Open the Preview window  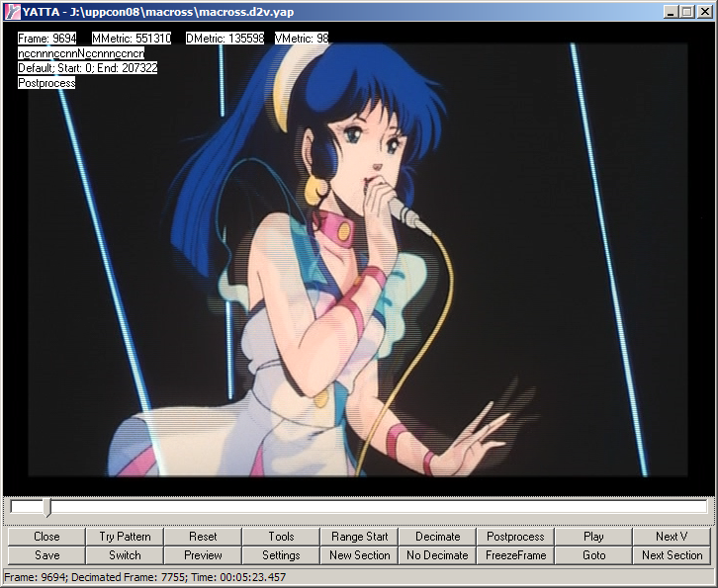click(x=203, y=555)
